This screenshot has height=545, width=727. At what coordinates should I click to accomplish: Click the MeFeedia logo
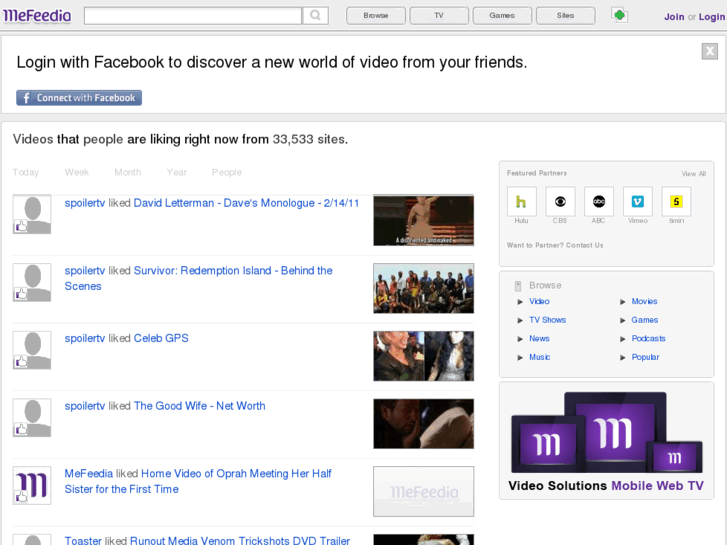(x=38, y=16)
